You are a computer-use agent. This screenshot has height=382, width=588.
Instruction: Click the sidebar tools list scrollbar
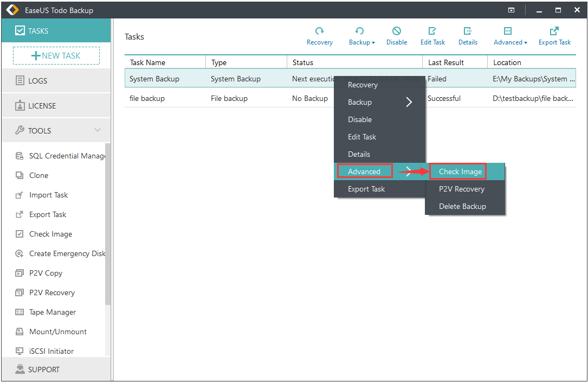tap(108, 224)
